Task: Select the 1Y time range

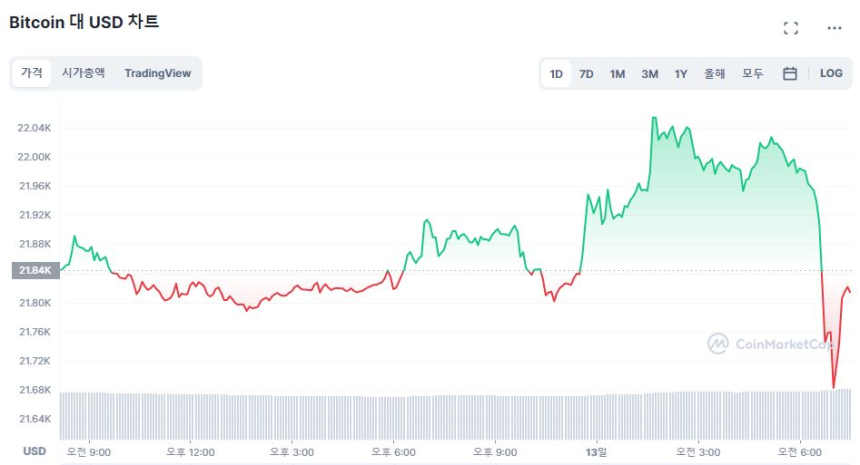Action: click(x=681, y=73)
